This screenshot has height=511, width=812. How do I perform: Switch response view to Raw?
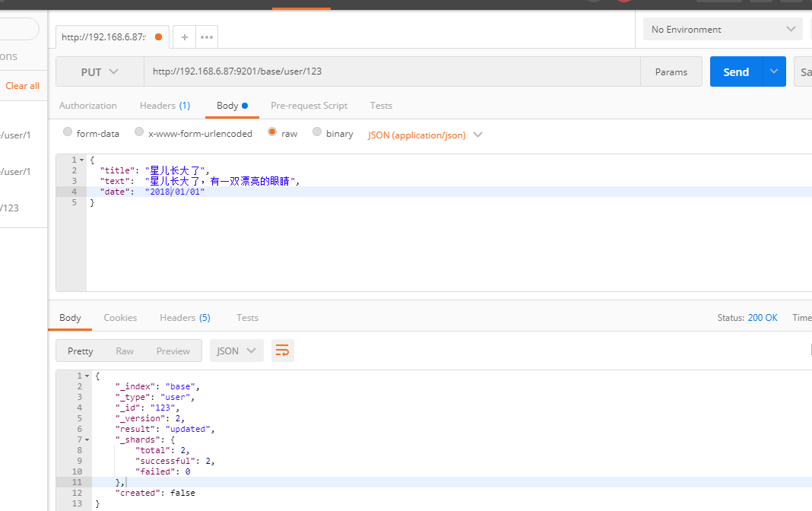click(x=125, y=351)
